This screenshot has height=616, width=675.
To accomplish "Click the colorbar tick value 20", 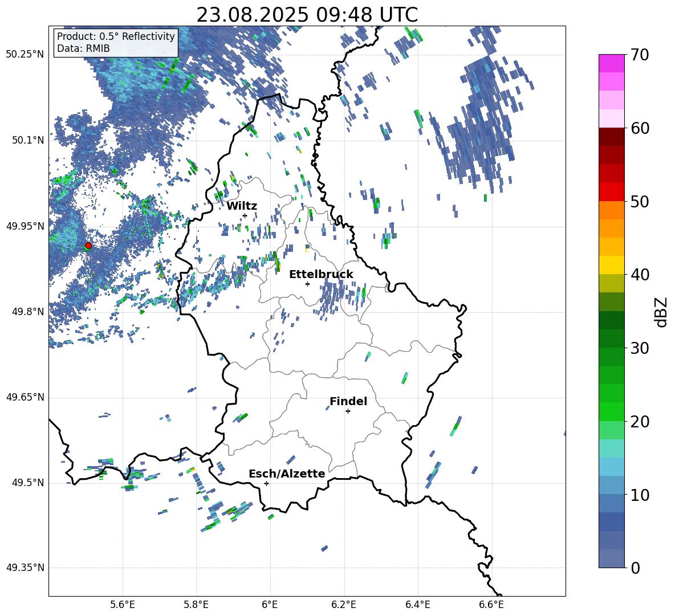I will pyautogui.click(x=640, y=422).
